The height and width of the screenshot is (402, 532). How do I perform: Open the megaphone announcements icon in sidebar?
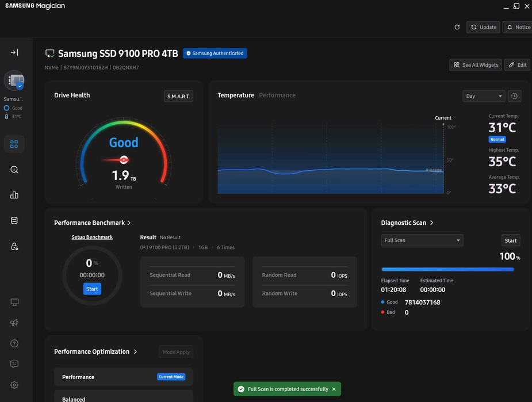pyautogui.click(x=14, y=323)
